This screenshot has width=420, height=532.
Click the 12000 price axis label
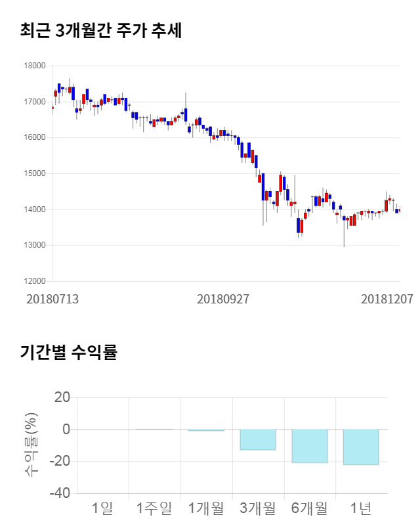35,281
